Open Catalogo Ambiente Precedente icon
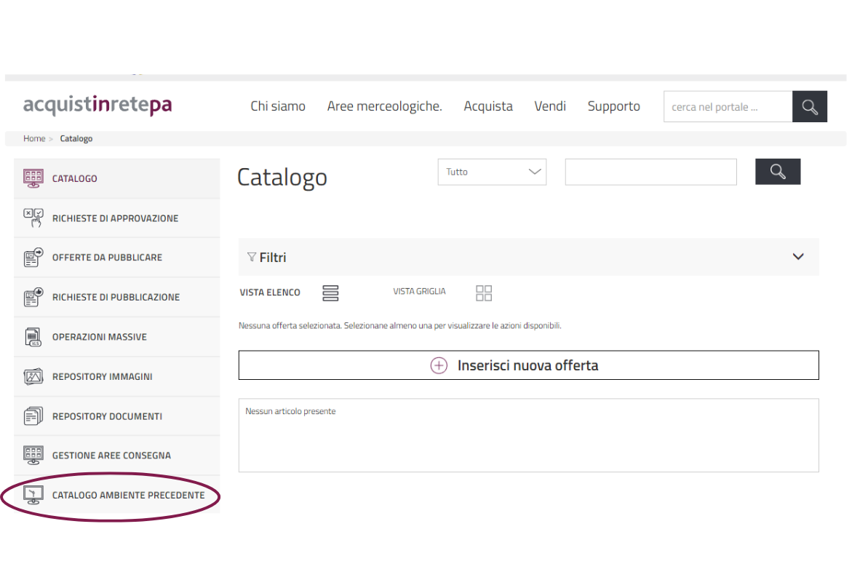This screenshot has height=588, width=868. [33, 496]
